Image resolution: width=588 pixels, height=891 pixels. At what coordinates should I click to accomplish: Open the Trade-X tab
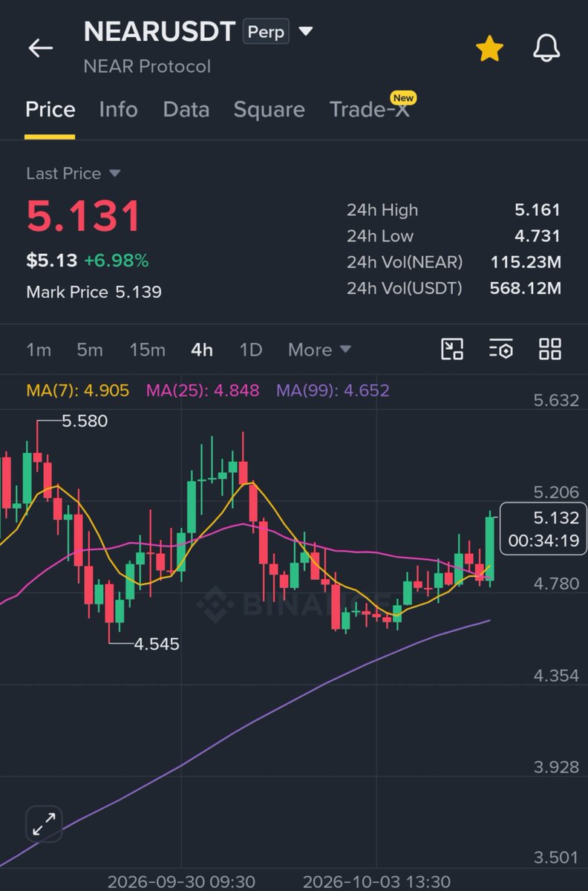(369, 110)
